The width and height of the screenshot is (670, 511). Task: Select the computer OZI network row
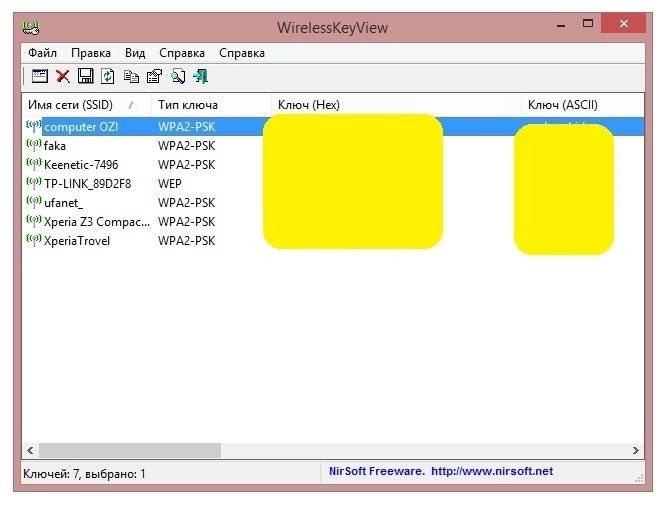click(333, 126)
